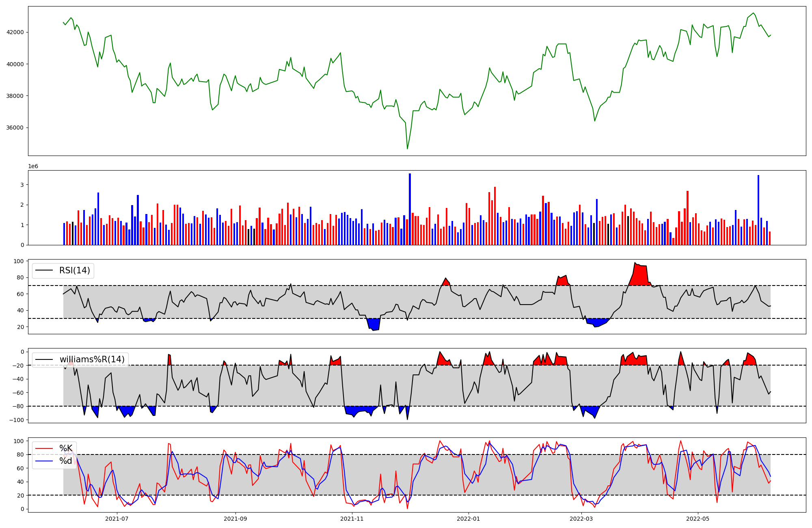Click the lowest trough of the green price line
The width and height of the screenshot is (812, 528).
click(x=407, y=148)
